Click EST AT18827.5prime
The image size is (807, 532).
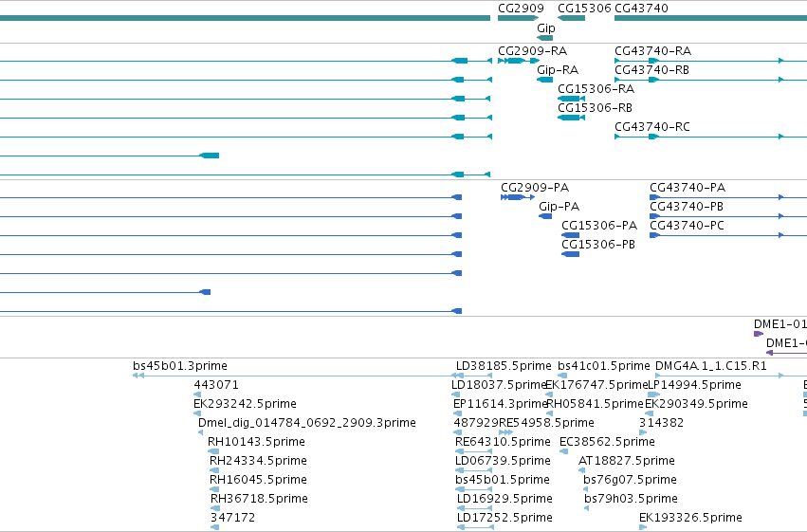pyautogui.click(x=627, y=461)
